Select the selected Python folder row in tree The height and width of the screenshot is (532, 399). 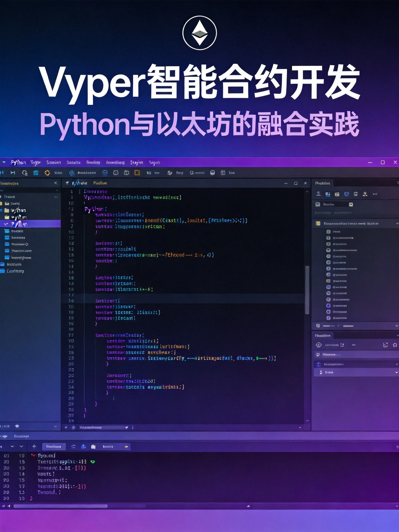[x=30, y=224]
